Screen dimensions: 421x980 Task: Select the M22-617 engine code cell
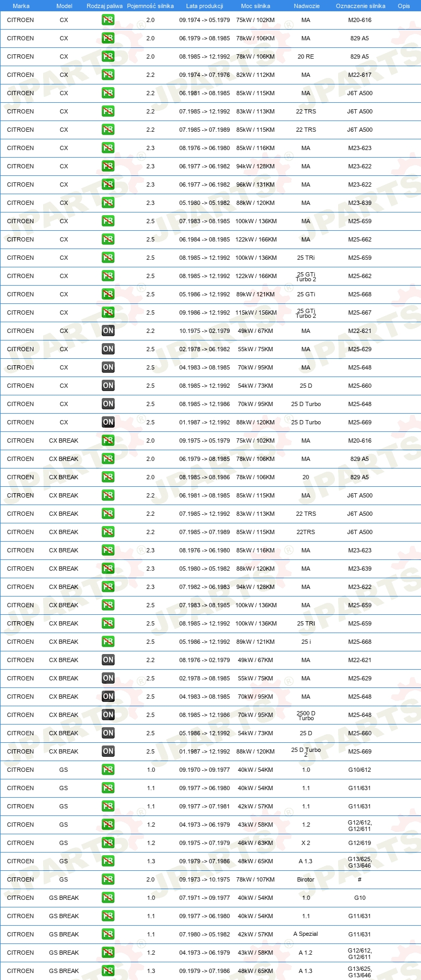(360, 75)
